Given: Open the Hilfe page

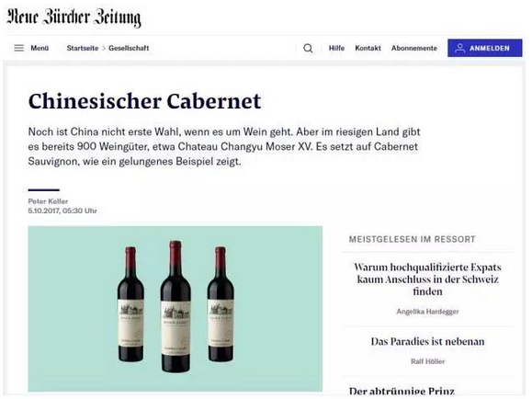Looking at the screenshot, I should (336, 48).
